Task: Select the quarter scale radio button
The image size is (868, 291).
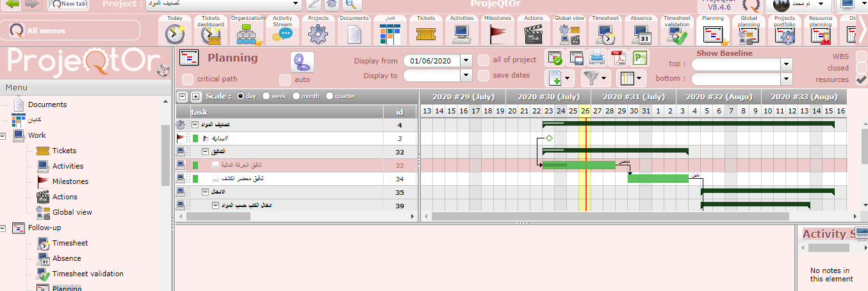Action: [329, 96]
